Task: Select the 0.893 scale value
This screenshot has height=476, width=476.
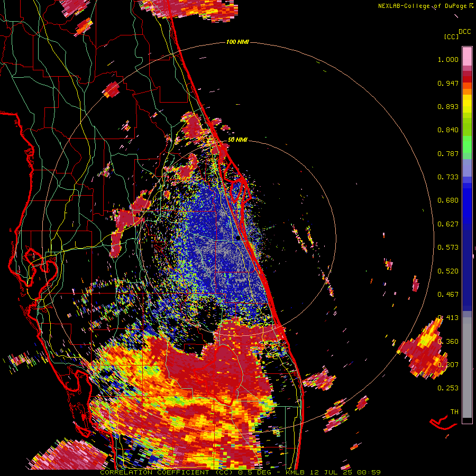Action: point(448,106)
